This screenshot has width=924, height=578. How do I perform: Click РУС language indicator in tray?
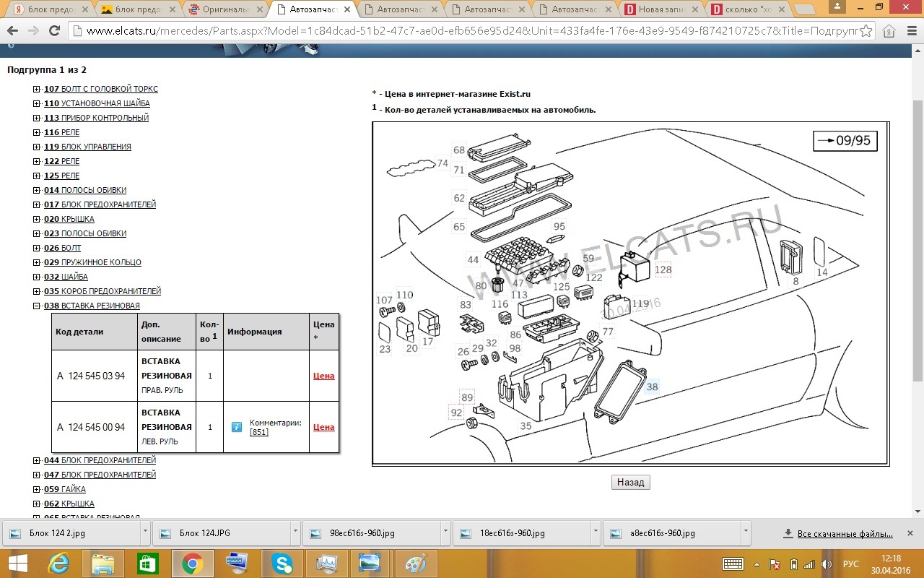(851, 564)
